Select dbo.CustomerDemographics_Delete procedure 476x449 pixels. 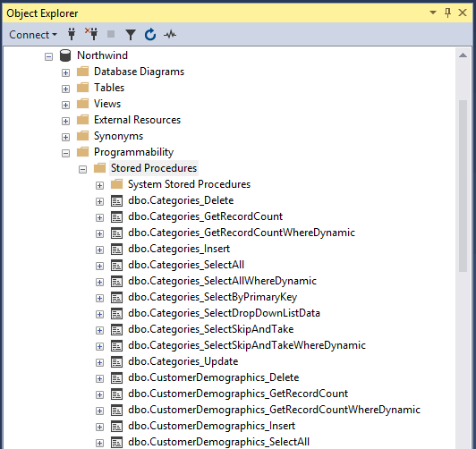(214, 377)
